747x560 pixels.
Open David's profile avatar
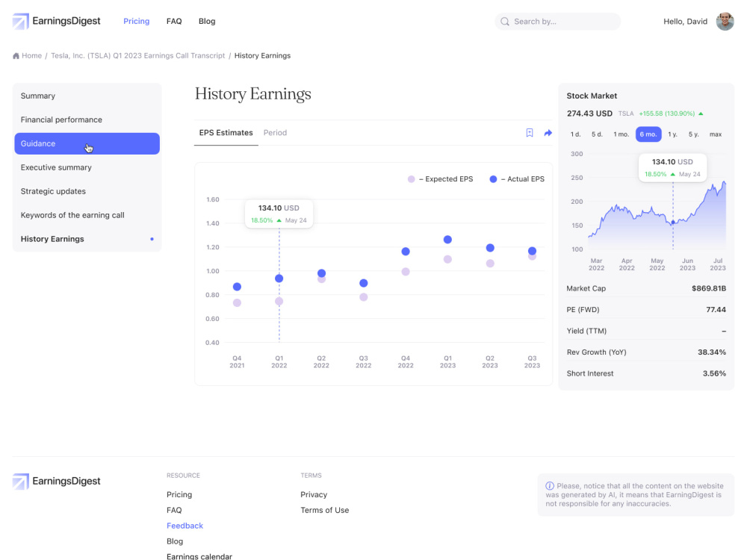tap(725, 22)
